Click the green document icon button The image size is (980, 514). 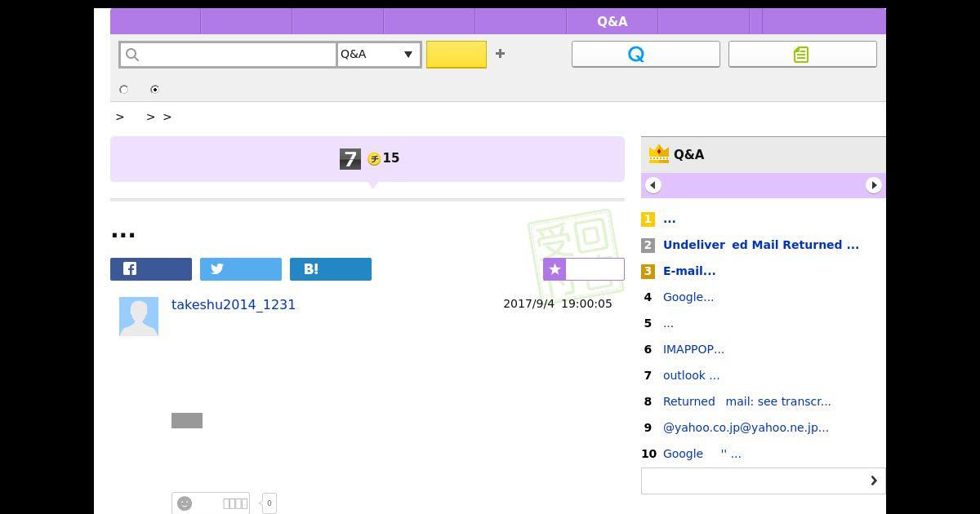point(803,54)
